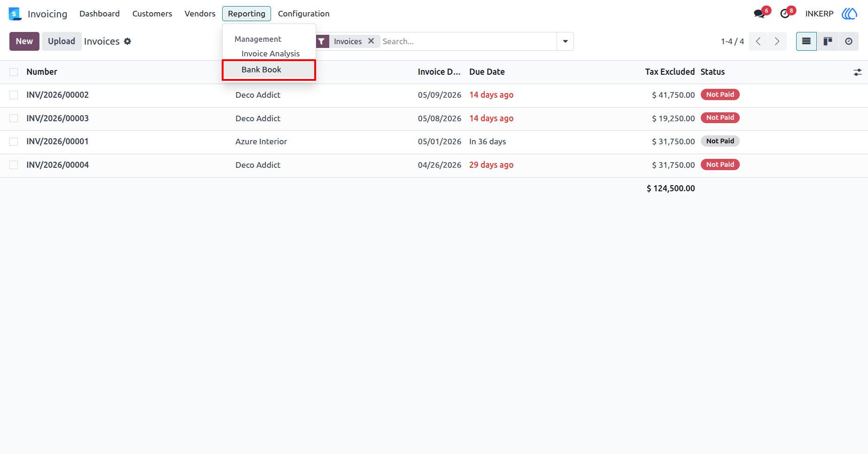868x454 pixels.
Task: Choose Invoice Analysis from Reporting menu
Action: 271,54
